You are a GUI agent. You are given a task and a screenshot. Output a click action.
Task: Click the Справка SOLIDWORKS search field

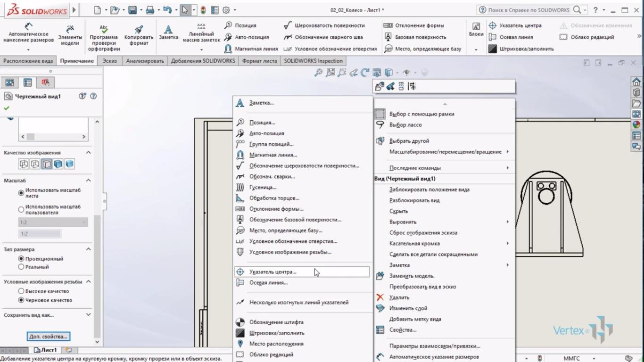pyautogui.click(x=528, y=10)
